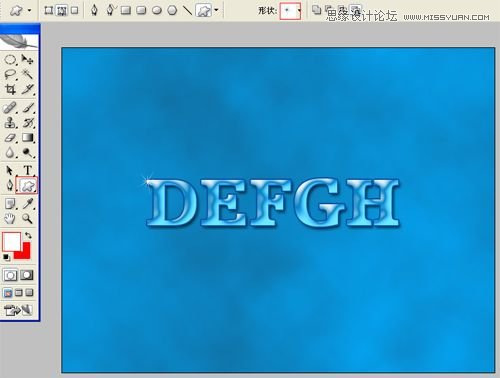Select the Custom Shape tool in toolbox
The height and width of the screenshot is (378, 500).
[27, 185]
